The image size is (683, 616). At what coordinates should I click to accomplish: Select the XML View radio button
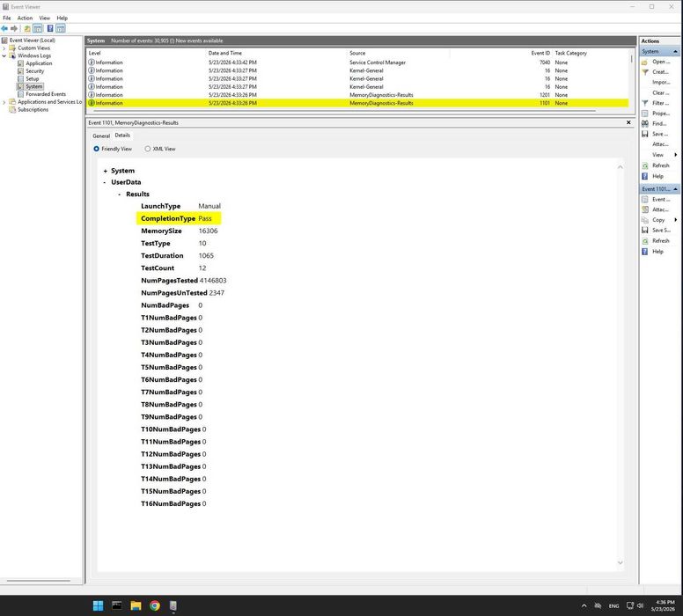tap(148, 149)
